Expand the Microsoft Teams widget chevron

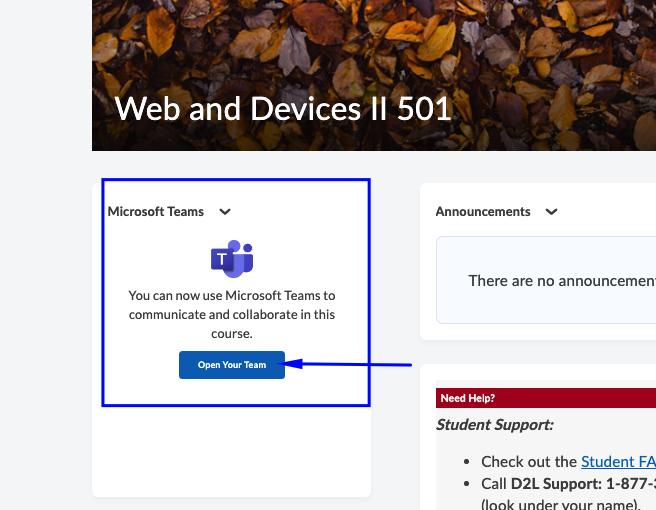tap(225, 212)
